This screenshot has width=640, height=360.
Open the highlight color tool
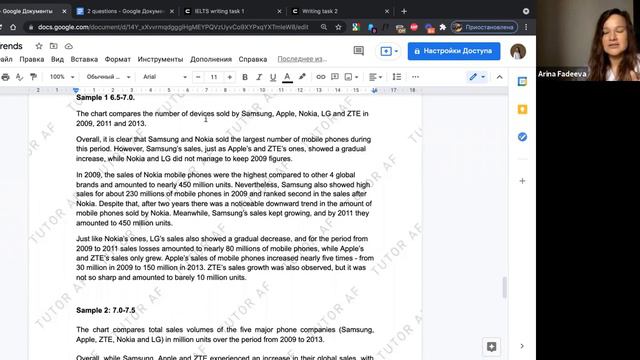(x=302, y=77)
